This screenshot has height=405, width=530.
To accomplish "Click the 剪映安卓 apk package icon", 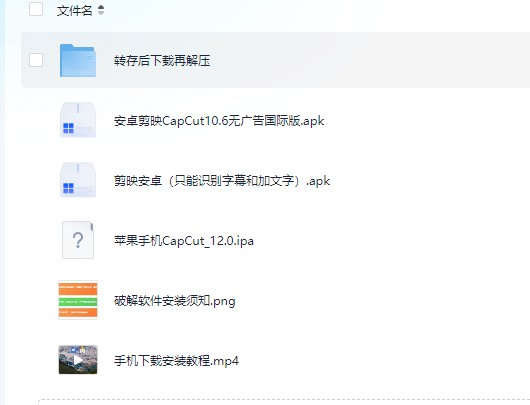I will [x=78, y=180].
